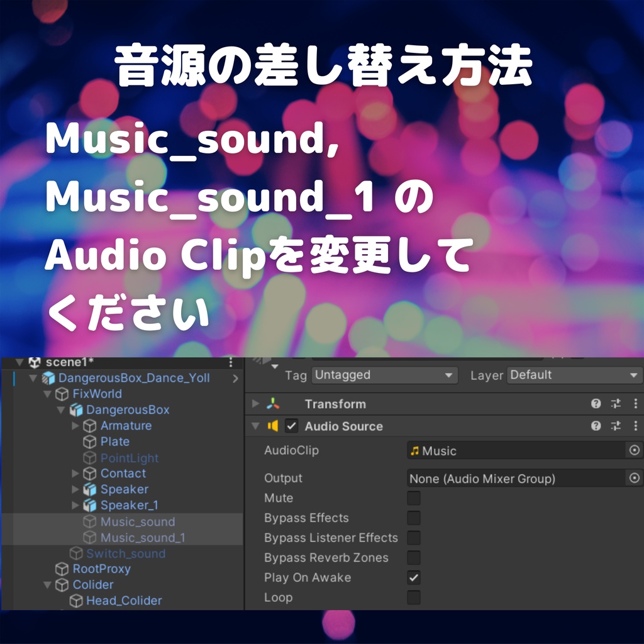
Task: Open the Audio Source three-dot menu
Action: tap(636, 426)
